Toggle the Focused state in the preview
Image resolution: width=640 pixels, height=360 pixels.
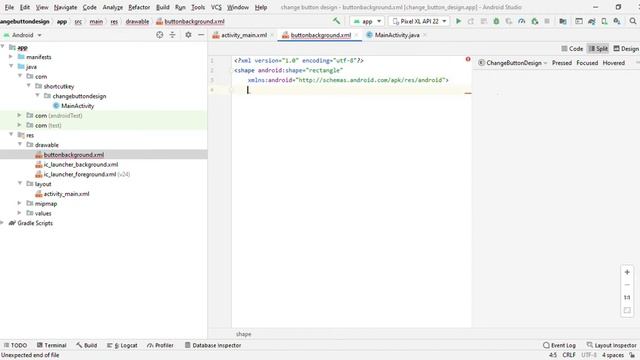(x=587, y=63)
